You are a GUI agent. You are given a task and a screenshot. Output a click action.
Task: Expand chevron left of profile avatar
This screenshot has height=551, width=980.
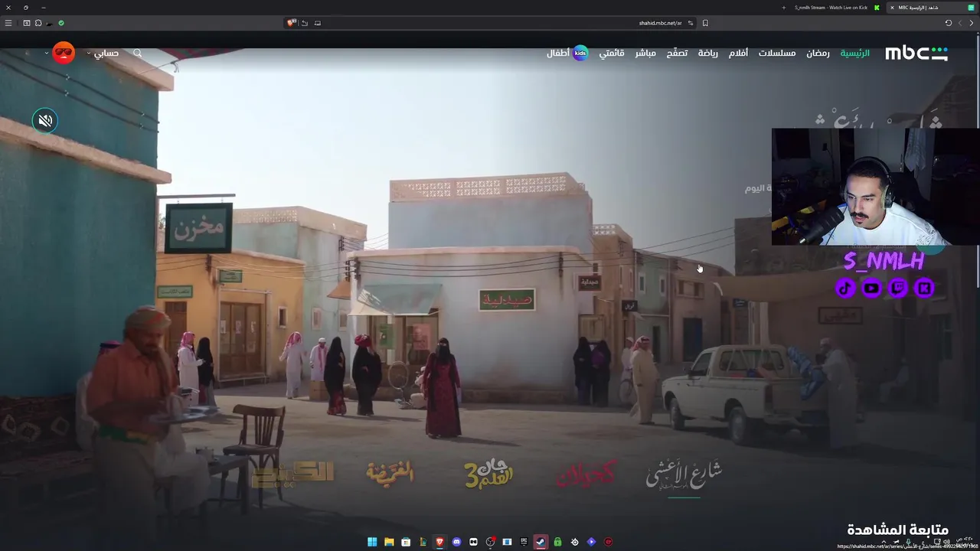pyautogui.click(x=47, y=53)
